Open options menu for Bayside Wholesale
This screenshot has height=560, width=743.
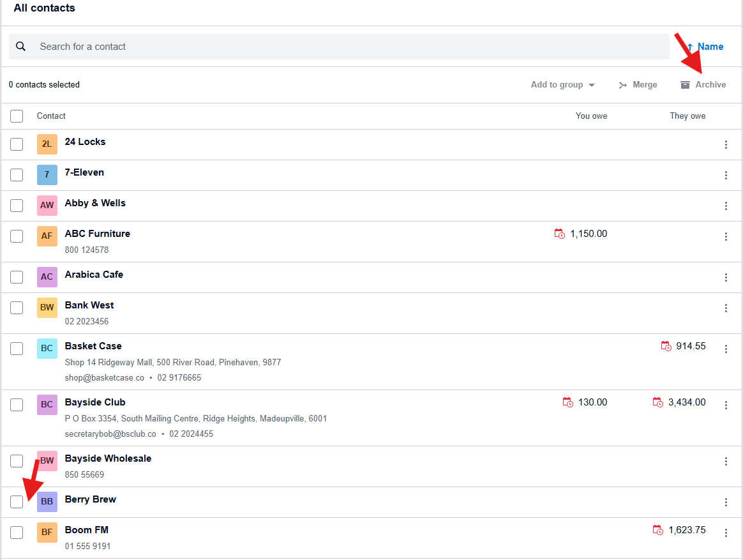726,462
